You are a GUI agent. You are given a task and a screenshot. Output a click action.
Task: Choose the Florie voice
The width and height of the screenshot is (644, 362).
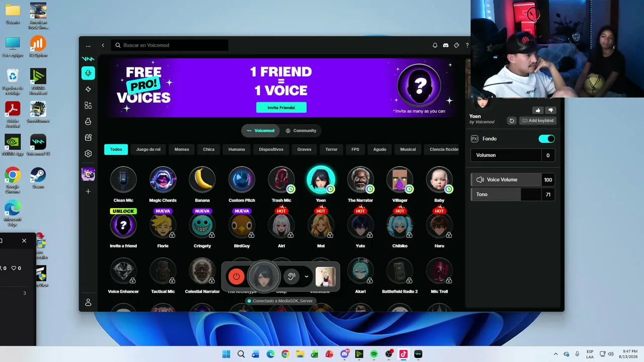(163, 225)
